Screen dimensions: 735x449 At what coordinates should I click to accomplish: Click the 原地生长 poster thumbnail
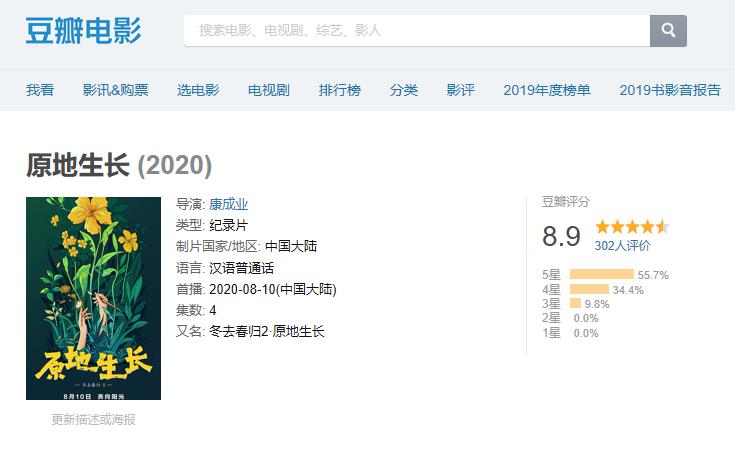tap(93, 298)
